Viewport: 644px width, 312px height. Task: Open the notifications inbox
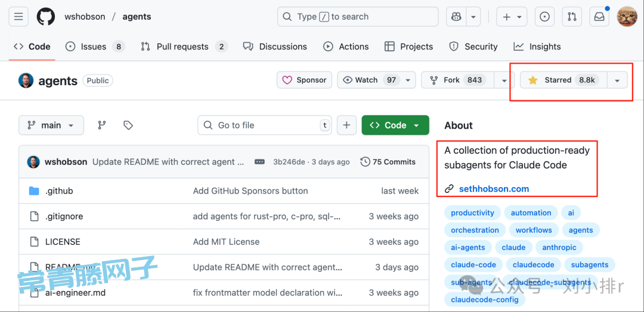(599, 17)
